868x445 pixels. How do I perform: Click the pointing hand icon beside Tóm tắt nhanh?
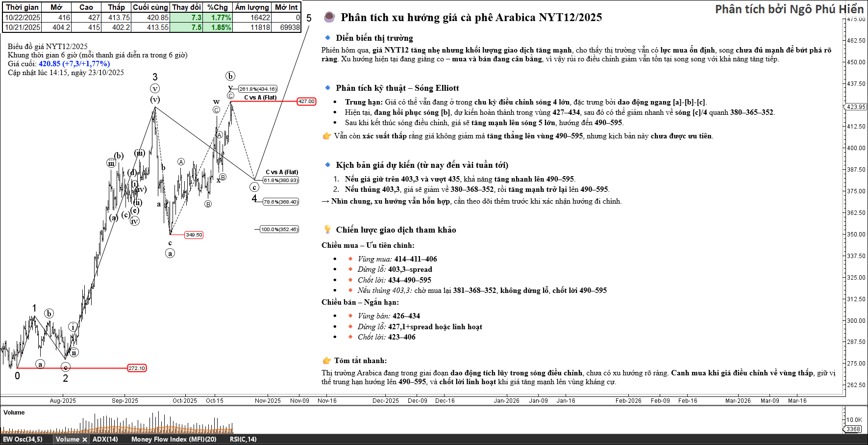point(327,361)
